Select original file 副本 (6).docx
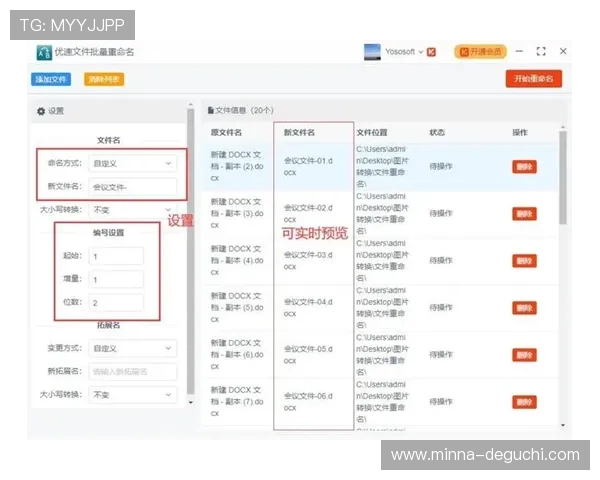Screen dimensions: 600x480 237,355
